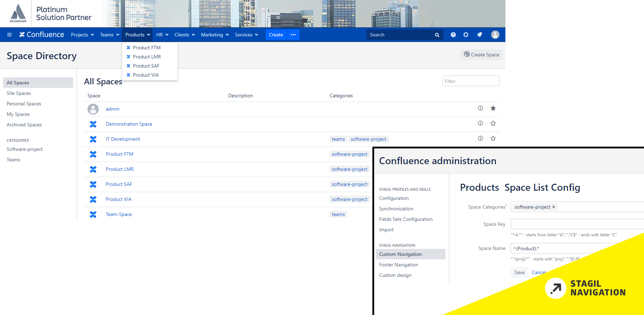Click the Filter input field

471,81
